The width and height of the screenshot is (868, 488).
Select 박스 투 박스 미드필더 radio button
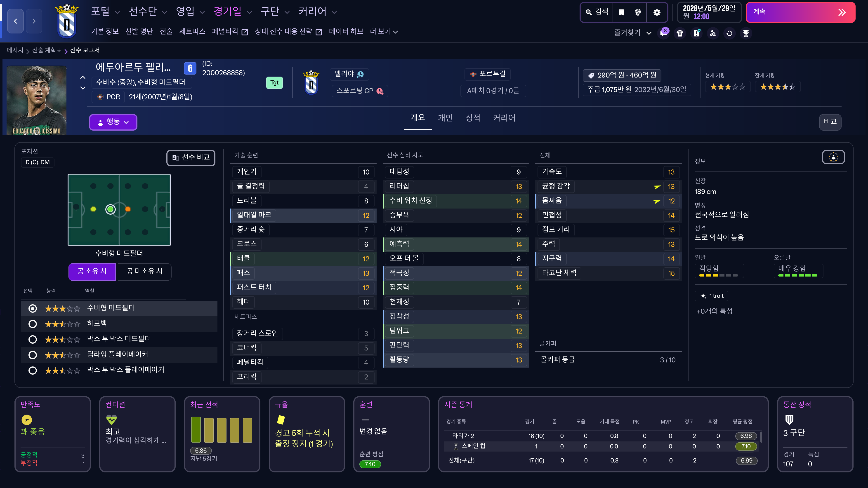click(33, 339)
